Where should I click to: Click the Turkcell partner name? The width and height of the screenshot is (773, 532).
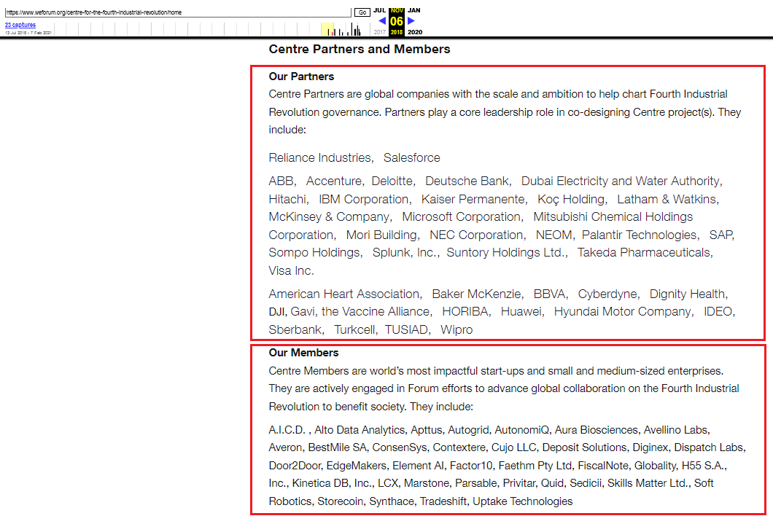coord(354,329)
